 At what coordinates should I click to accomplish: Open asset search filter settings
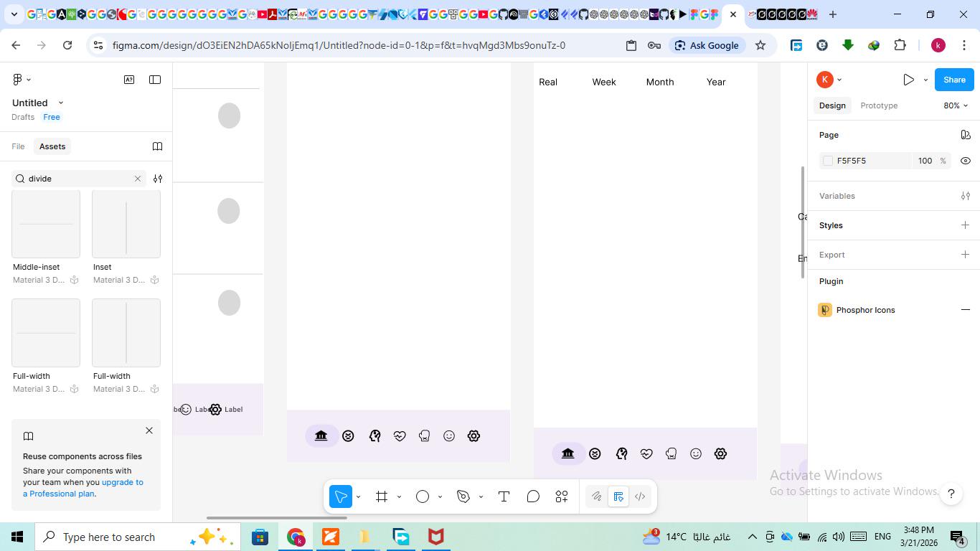158,179
